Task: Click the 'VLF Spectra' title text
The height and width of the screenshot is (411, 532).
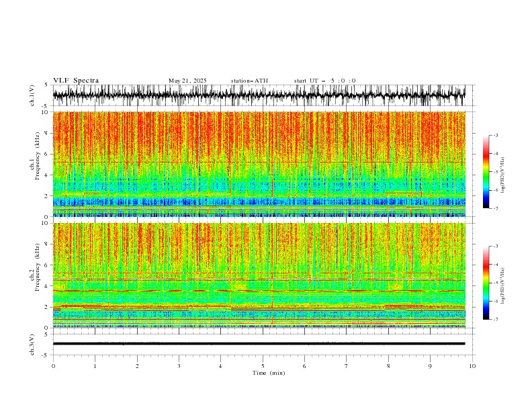Action: (76, 81)
